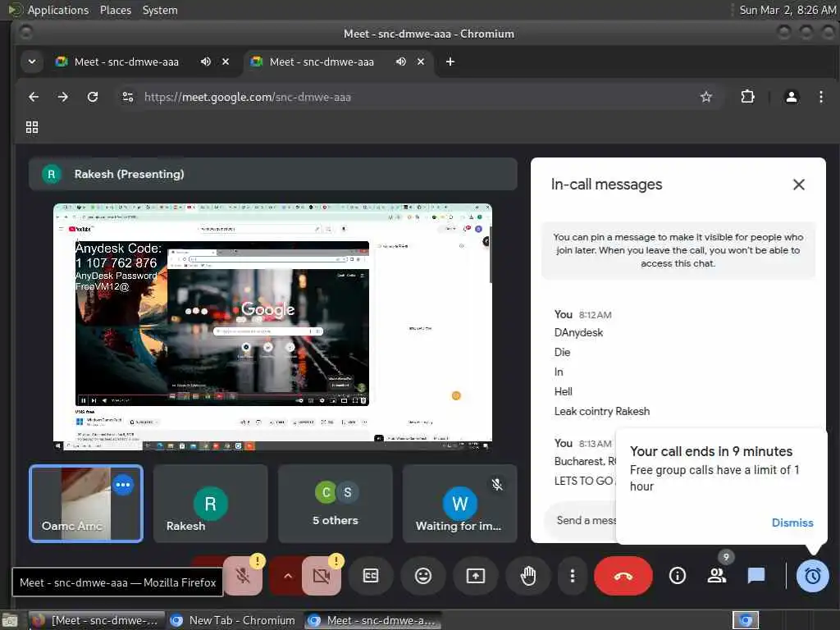
Task: Click the show desktop icon in taskbar
Action: (10, 620)
